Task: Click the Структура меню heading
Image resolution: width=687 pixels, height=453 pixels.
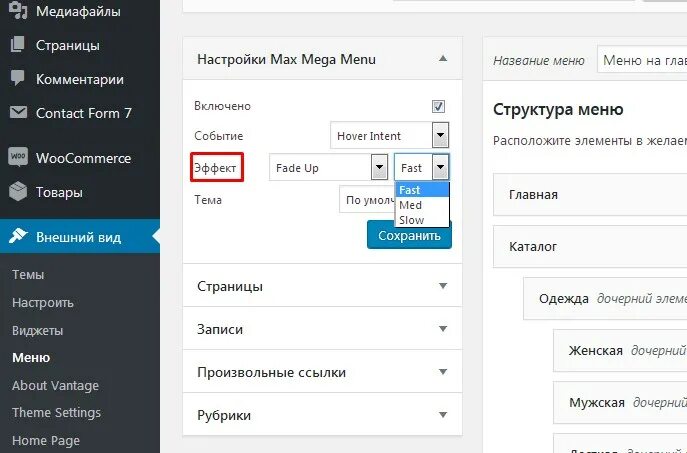Action: pos(558,109)
